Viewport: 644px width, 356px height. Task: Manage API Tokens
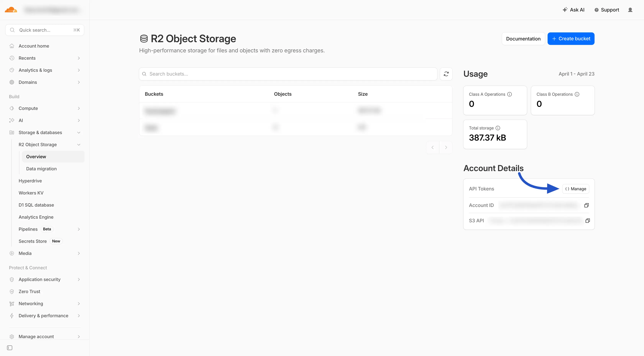(576, 189)
